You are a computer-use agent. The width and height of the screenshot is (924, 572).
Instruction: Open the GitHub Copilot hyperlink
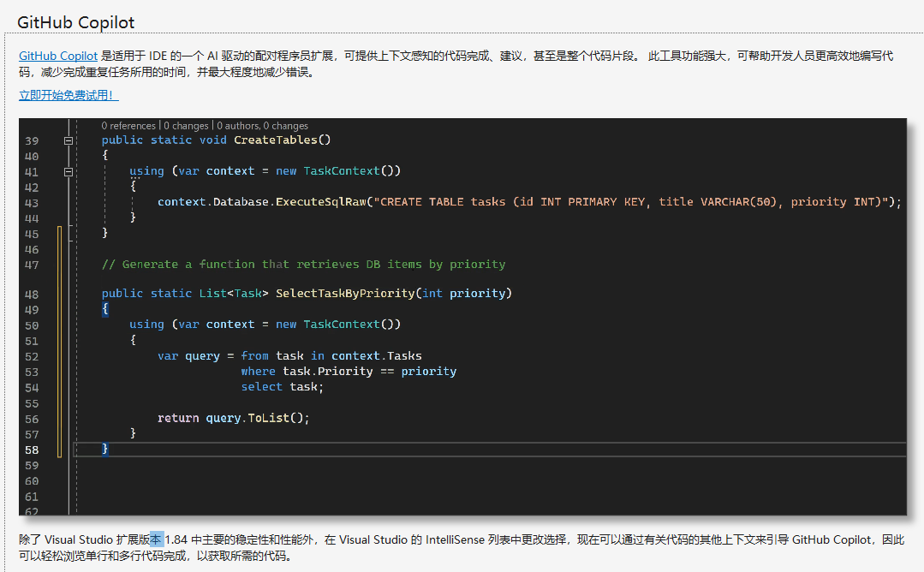(x=57, y=56)
